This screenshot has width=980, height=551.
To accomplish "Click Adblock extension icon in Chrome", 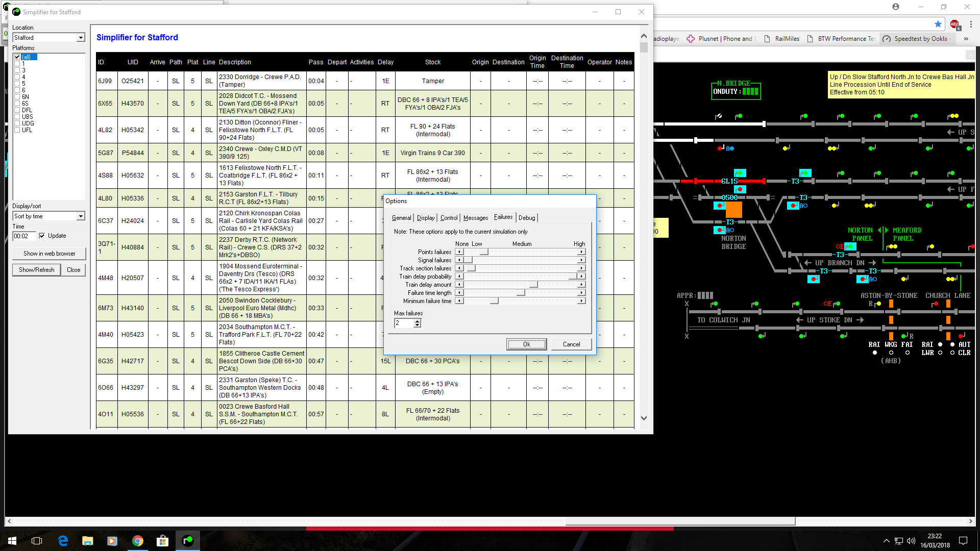I will click(955, 24).
